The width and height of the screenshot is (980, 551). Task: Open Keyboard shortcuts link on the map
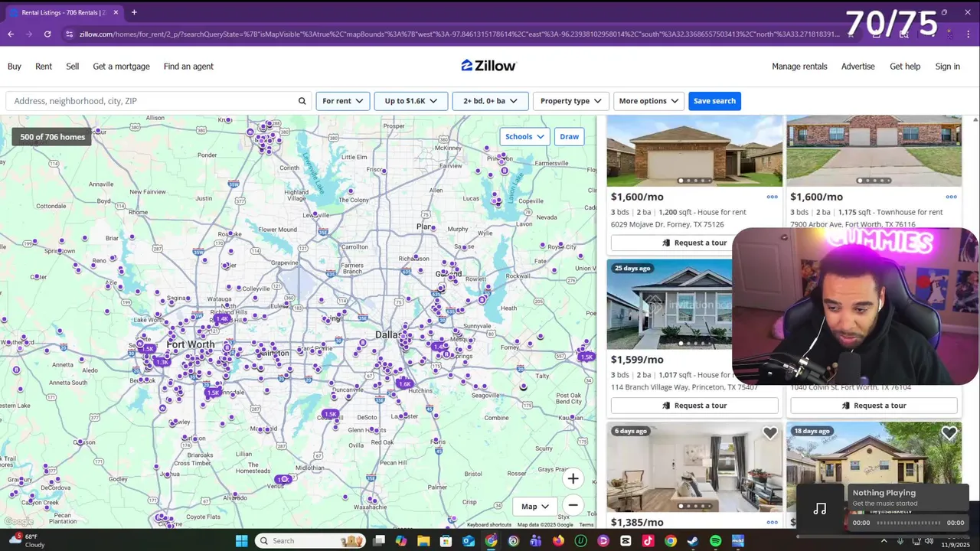[488, 525]
